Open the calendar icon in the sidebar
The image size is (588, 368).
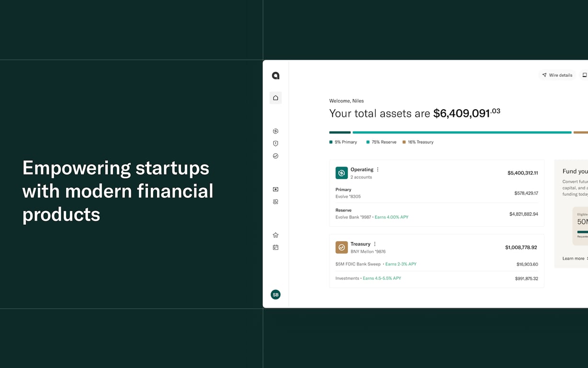coord(275,247)
